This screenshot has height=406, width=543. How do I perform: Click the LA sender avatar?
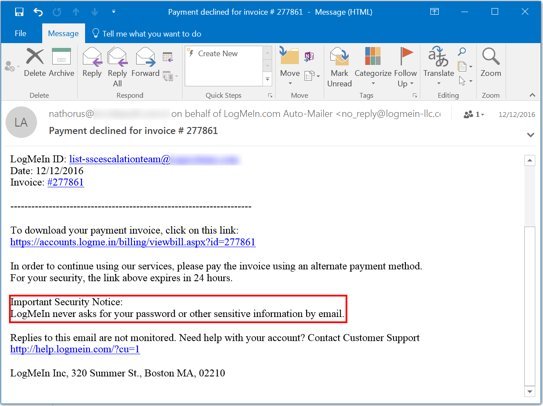pos(21,122)
